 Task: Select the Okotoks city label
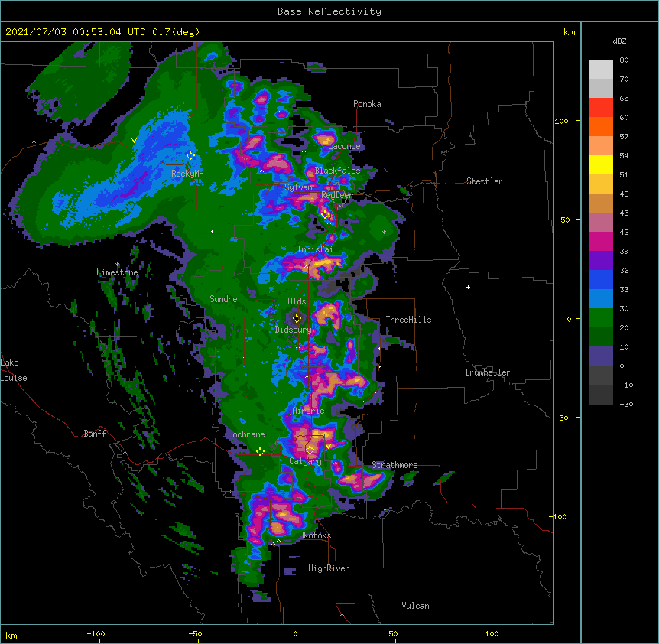point(315,535)
